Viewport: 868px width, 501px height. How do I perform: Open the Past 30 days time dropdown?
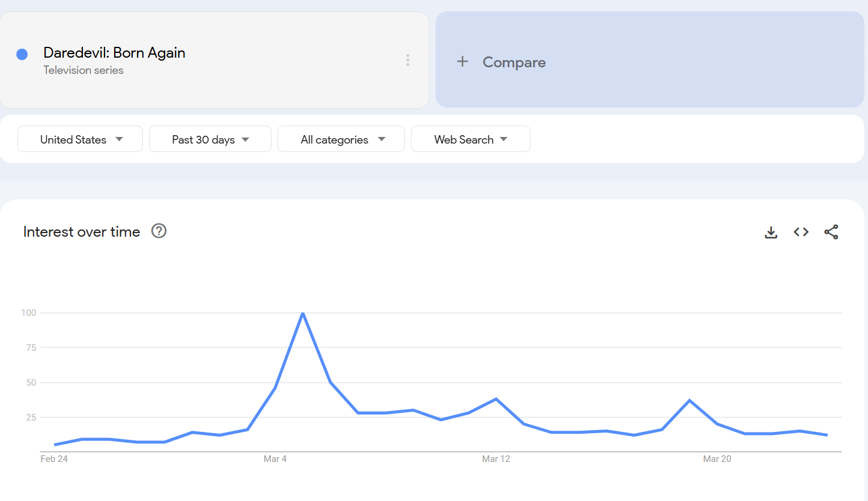pos(210,139)
